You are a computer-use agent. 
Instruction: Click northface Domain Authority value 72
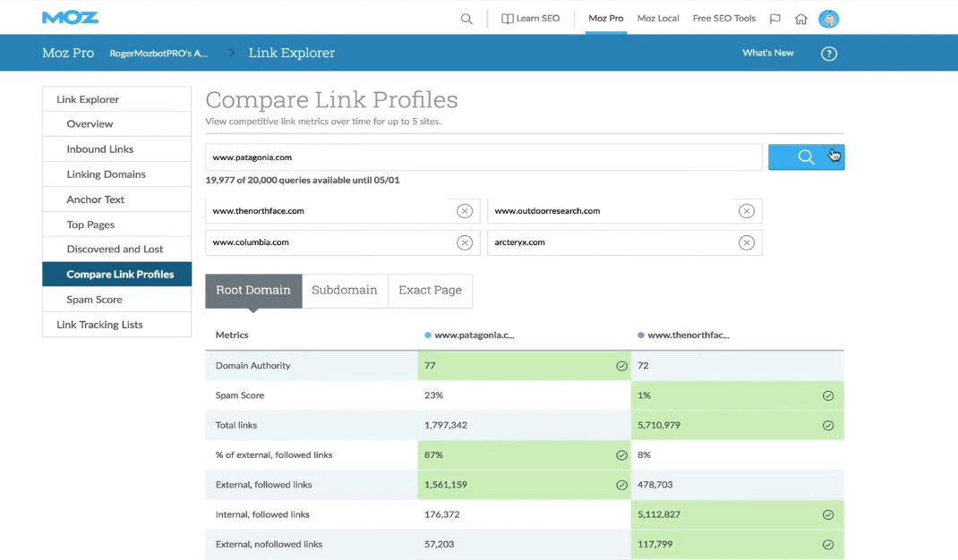tap(643, 365)
